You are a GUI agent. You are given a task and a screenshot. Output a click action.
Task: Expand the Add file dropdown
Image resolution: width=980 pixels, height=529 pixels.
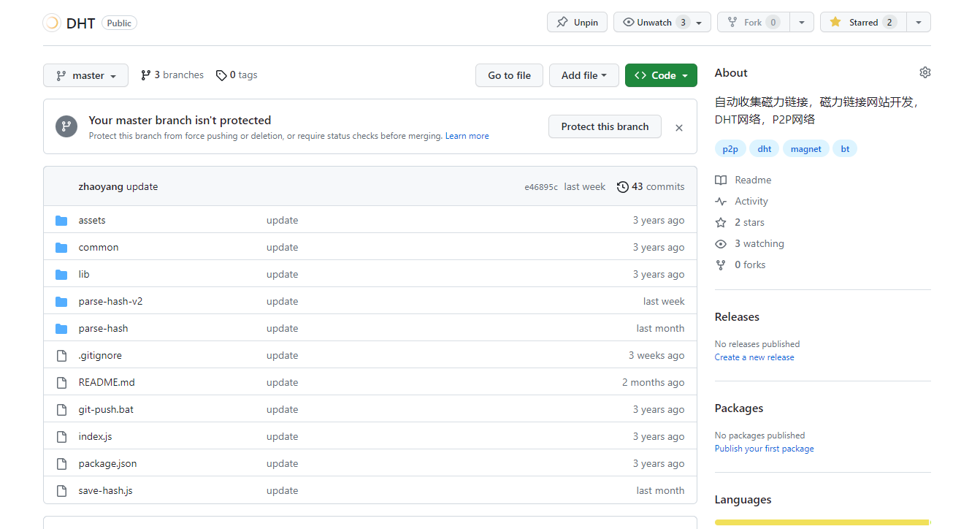coord(584,75)
